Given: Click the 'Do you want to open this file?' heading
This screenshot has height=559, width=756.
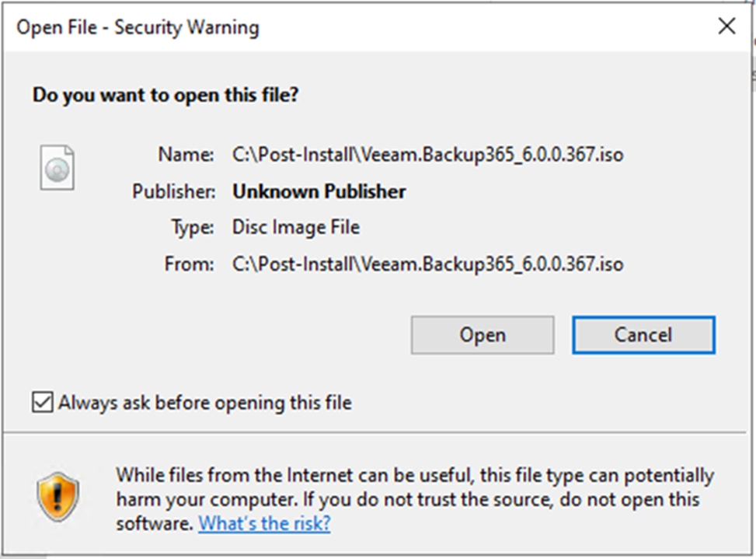Looking at the screenshot, I should 165,95.
